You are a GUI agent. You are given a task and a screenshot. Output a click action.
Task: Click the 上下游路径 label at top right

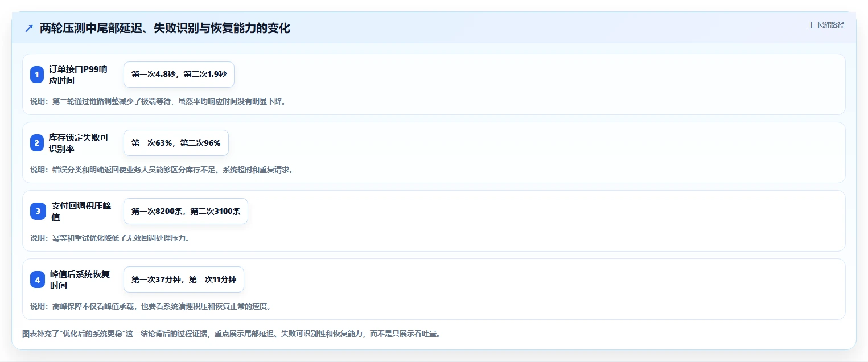(826, 25)
